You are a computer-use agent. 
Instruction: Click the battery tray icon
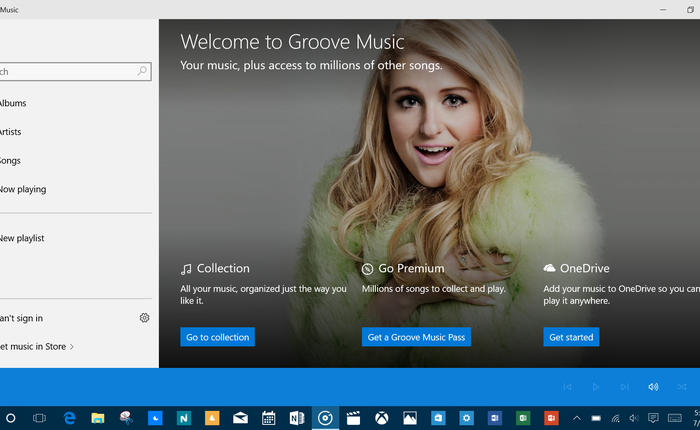click(x=596, y=418)
